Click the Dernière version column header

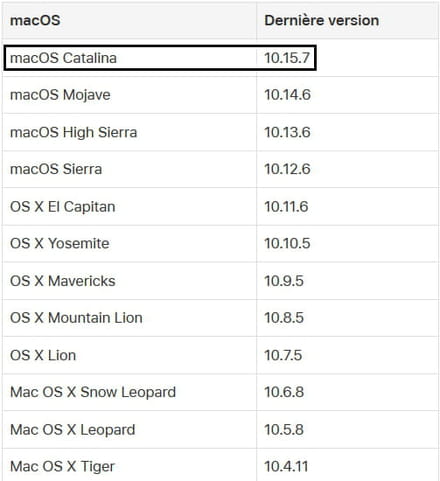click(322, 21)
